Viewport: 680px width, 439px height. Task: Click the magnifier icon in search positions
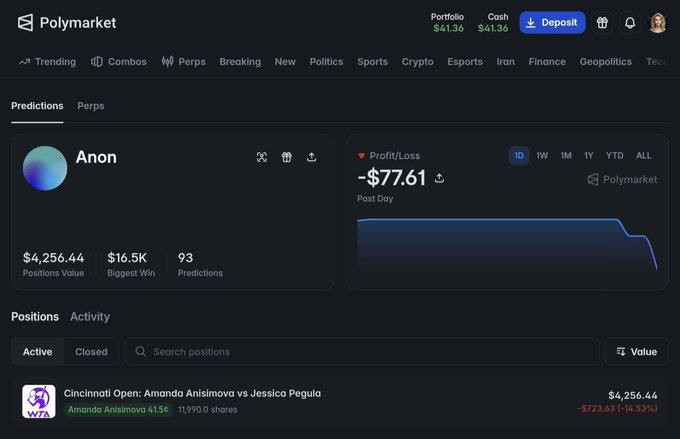[140, 351]
